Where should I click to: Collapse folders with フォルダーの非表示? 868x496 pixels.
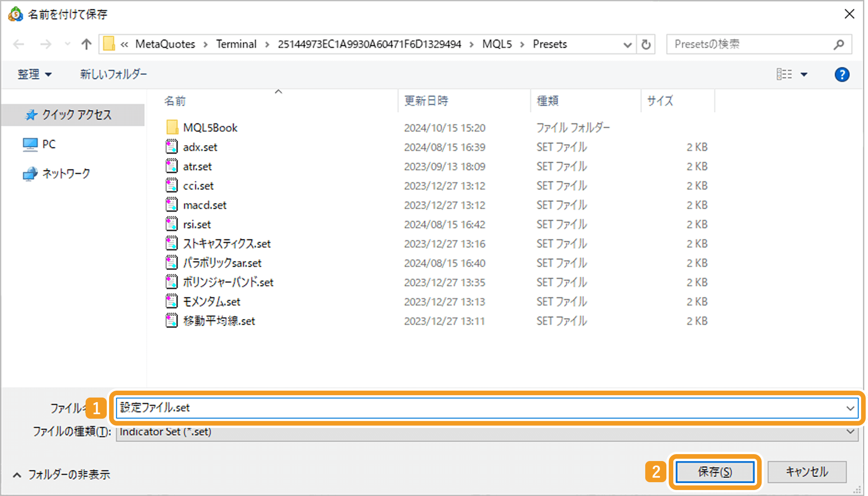pos(62,474)
